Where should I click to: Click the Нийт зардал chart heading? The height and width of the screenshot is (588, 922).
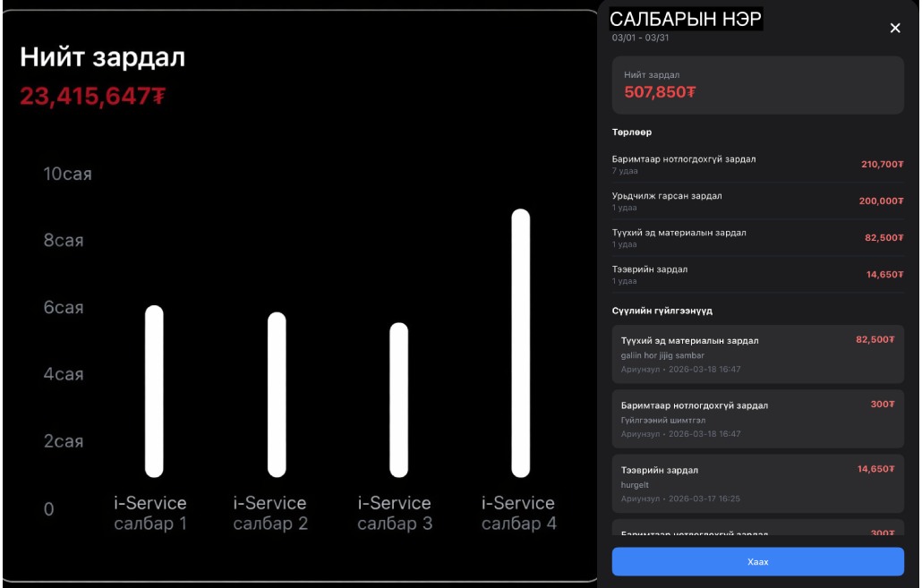102,58
